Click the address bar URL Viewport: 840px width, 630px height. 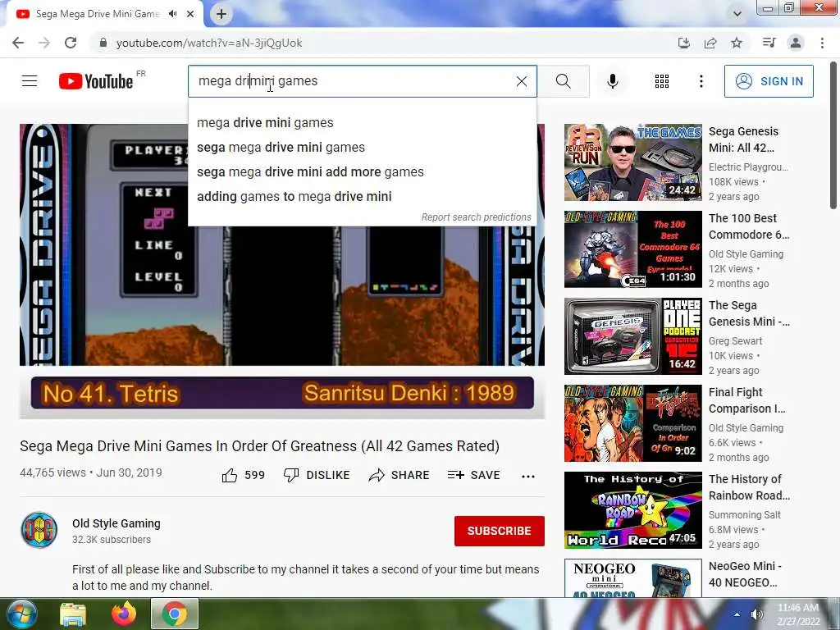pyautogui.click(x=209, y=43)
